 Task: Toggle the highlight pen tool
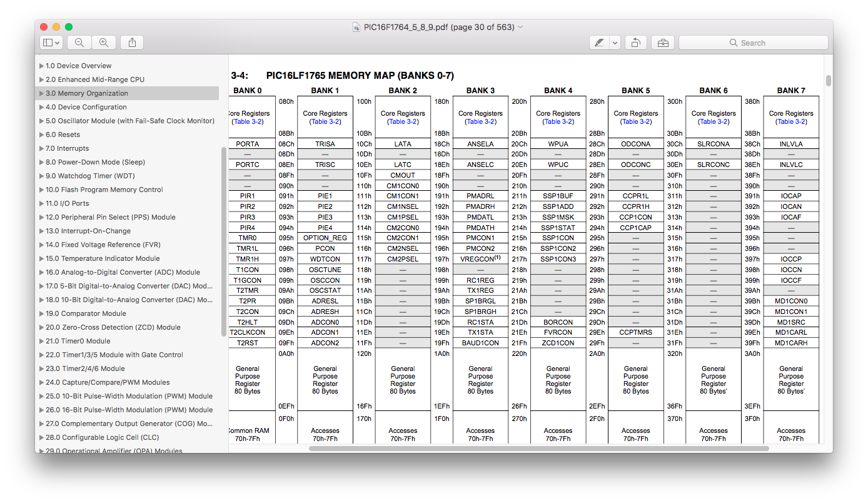[x=599, y=43]
